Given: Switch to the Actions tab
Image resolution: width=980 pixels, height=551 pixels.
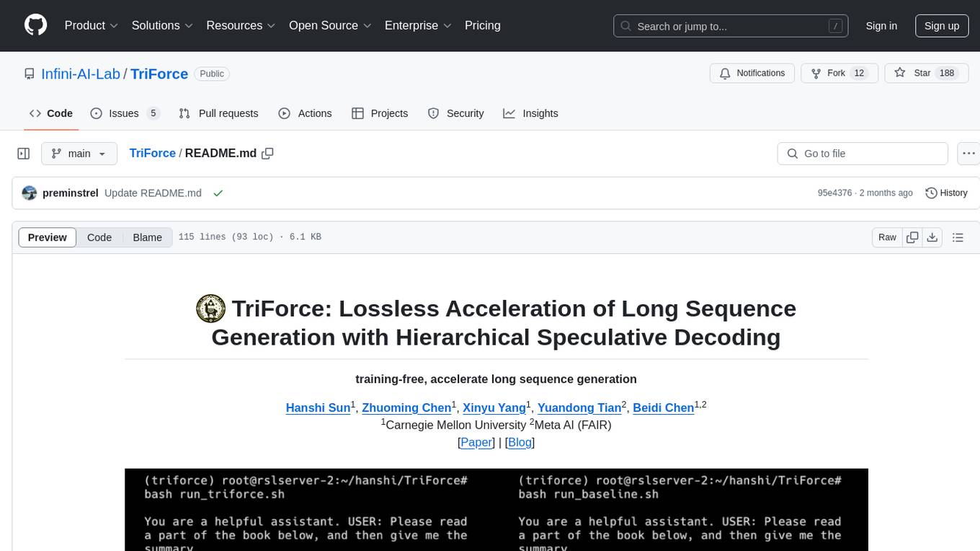Looking at the screenshot, I should click(x=305, y=113).
